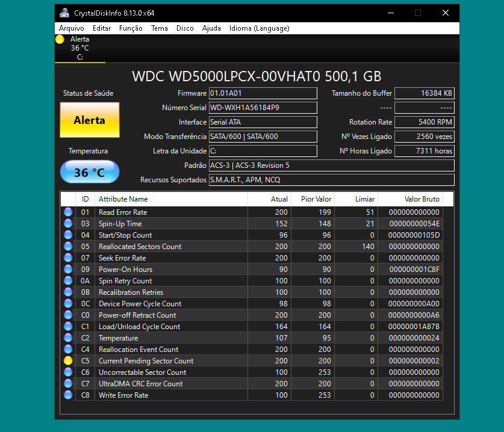
Task: Click the Attribute Name column header
Action: pos(172,199)
